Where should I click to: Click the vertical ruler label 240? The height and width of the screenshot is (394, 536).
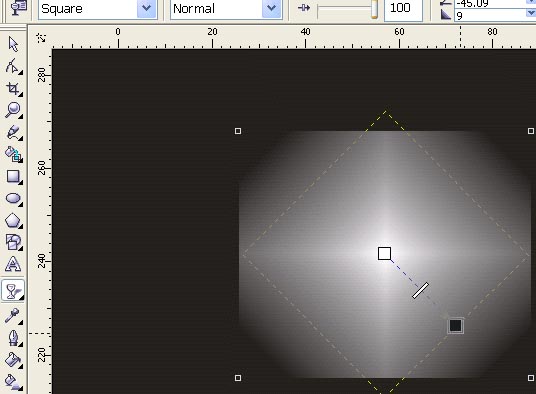point(41,261)
